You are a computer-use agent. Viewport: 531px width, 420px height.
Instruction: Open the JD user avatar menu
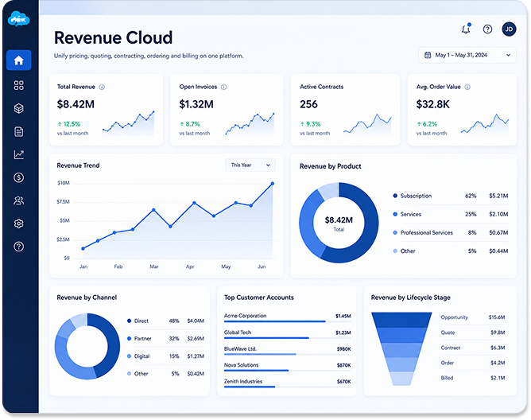[509, 29]
